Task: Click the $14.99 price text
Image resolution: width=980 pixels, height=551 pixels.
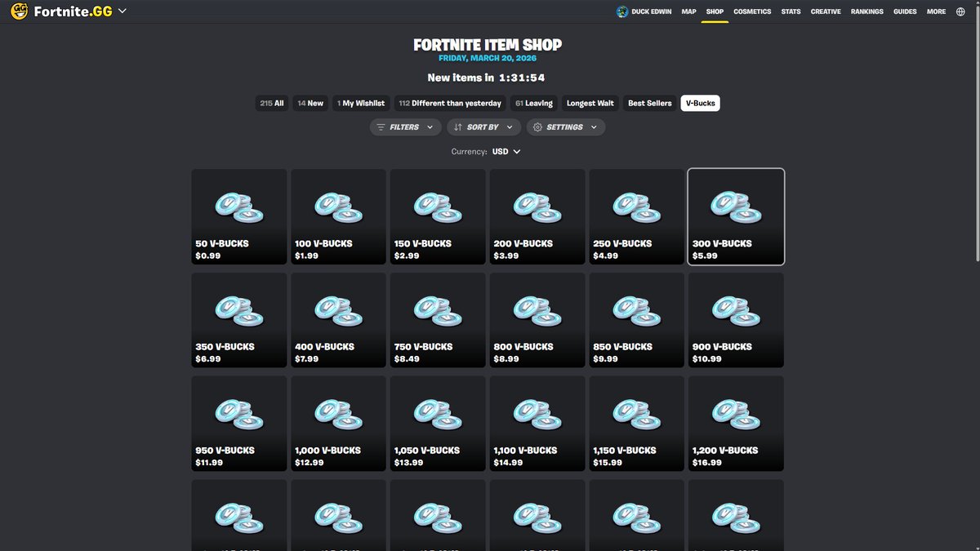Action: click(x=508, y=463)
